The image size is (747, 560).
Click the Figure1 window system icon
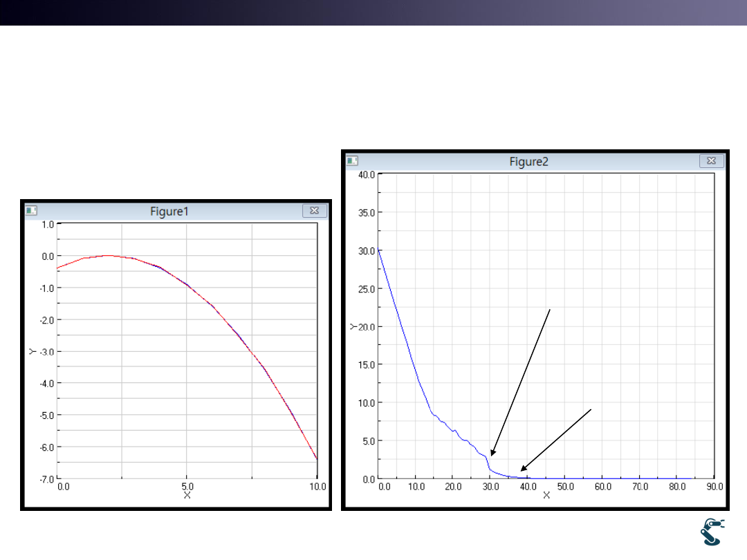coord(30,211)
